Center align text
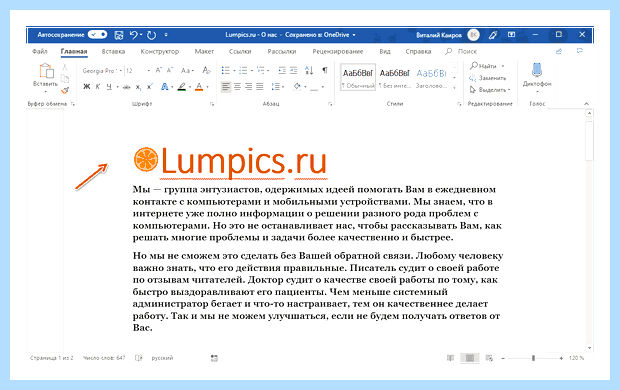 click(x=237, y=87)
